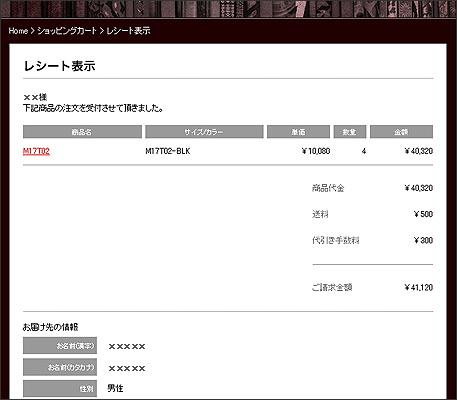This screenshot has width=457, height=400.
Task: Select the M17T02-BLK size/color text
Action: click(168, 151)
